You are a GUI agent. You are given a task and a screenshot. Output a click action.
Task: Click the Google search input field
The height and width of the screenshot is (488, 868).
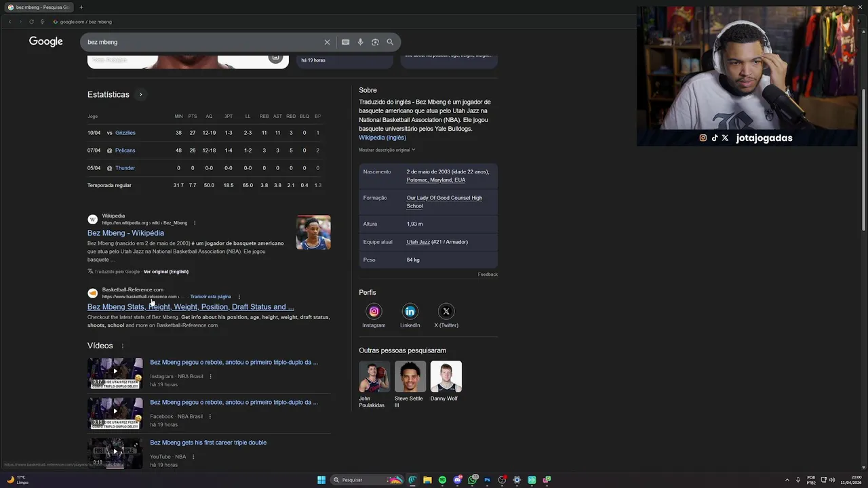coord(203,42)
